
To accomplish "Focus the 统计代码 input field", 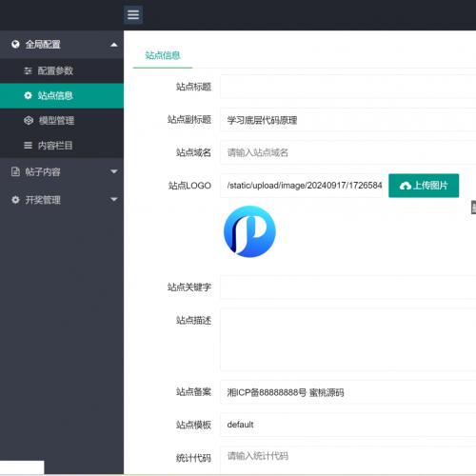I will point(348,458).
